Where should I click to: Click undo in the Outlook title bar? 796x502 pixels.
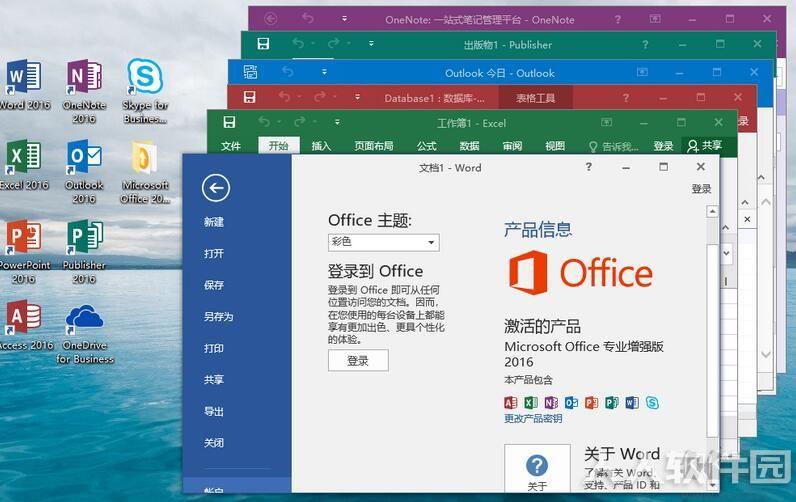pyautogui.click(x=288, y=72)
